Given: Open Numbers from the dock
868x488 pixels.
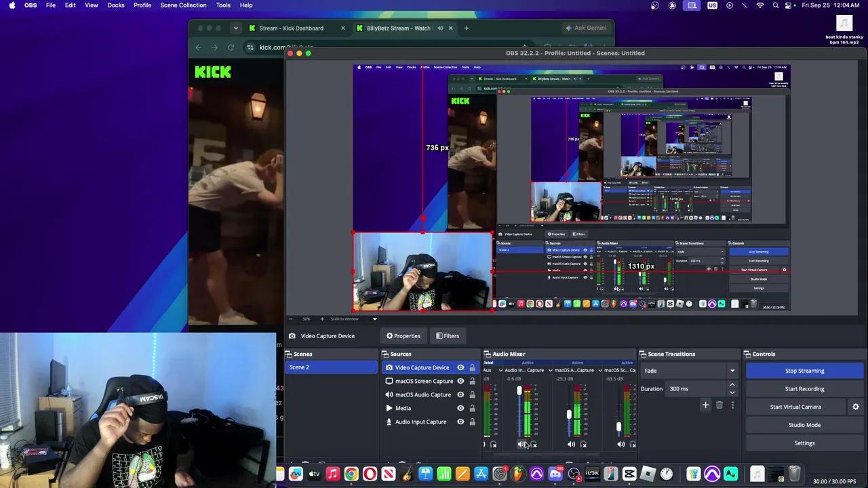Looking at the screenshot, I should [x=443, y=474].
